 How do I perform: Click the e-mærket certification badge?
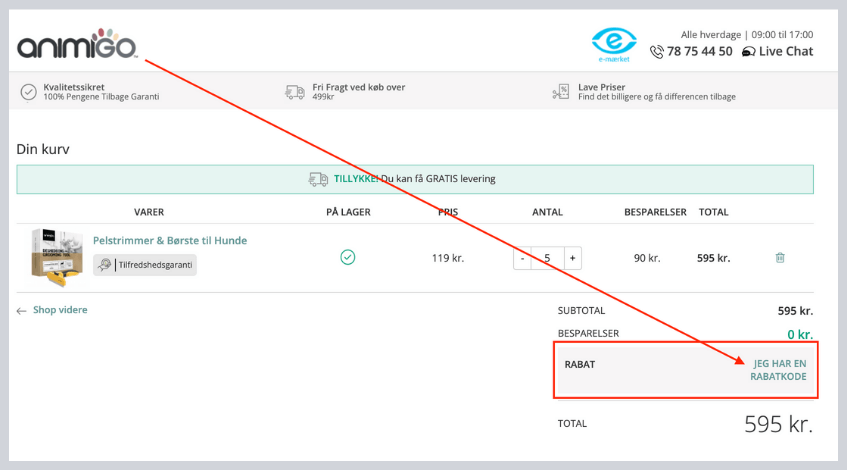pos(613,43)
